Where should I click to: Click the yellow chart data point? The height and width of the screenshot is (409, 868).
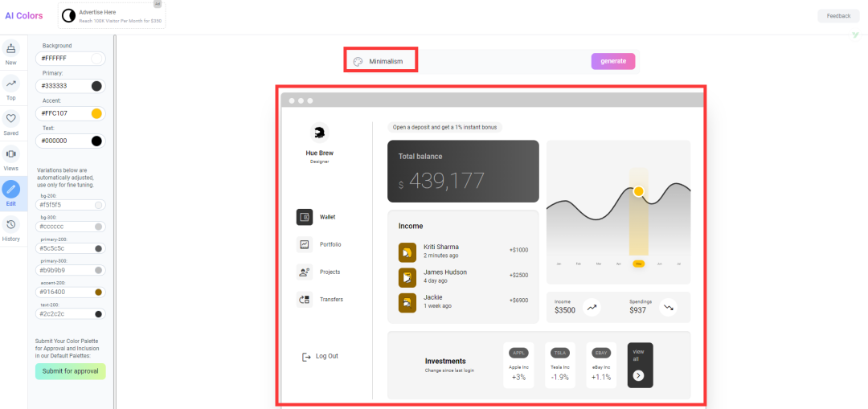(x=638, y=191)
